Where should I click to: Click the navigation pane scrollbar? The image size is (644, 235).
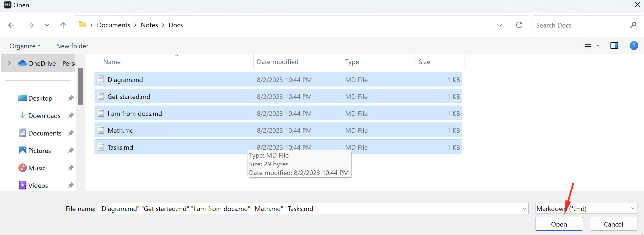(x=80, y=86)
